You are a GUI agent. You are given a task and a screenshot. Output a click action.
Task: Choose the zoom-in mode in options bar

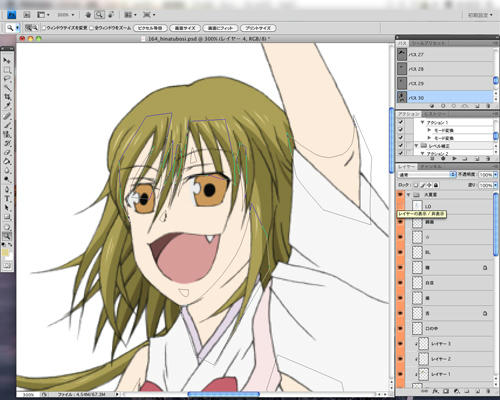tap(28, 28)
